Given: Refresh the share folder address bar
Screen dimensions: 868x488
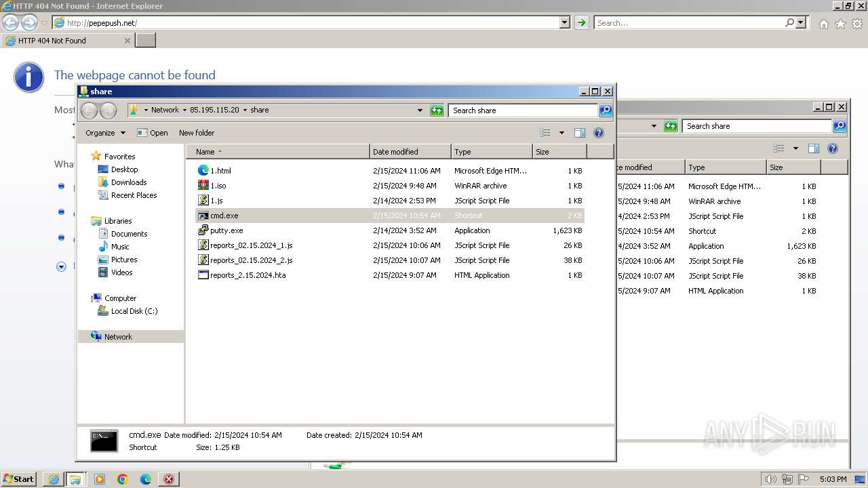Looking at the screenshot, I should click(x=437, y=110).
